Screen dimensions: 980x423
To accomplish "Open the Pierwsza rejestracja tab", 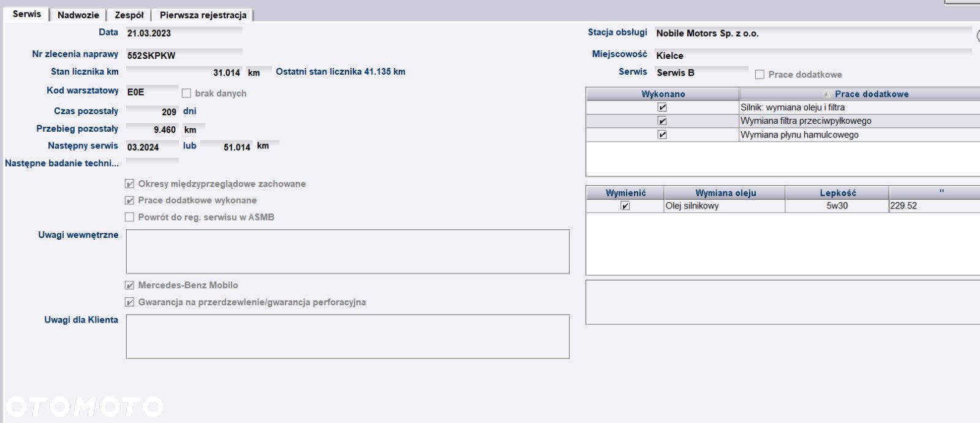I will 203,15.
